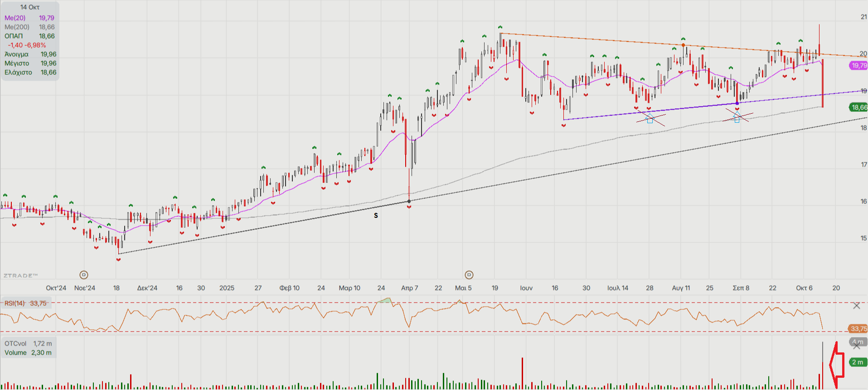Click the purple anchor dot on purple trendline

737,103
